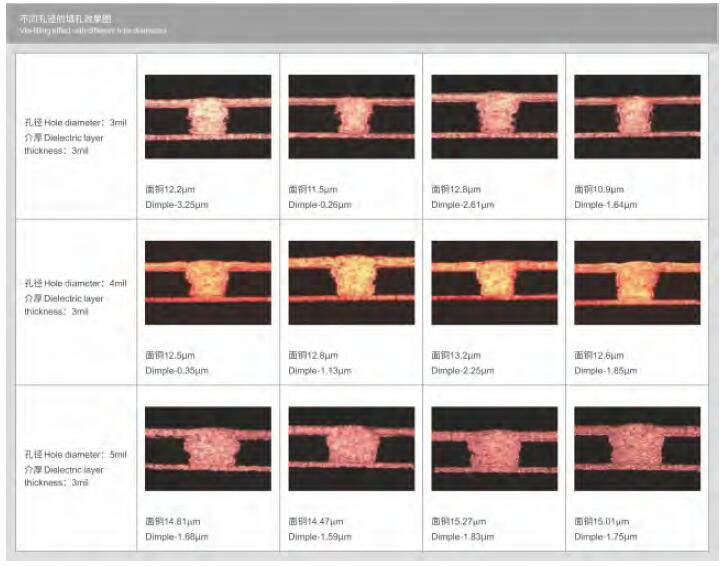Select the Dimple-1.83µm caption text
This screenshot has width=725, height=566.
(463, 537)
